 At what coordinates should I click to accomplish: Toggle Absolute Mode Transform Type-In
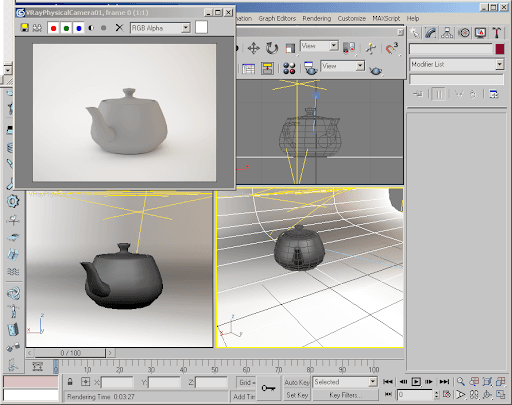click(x=86, y=382)
